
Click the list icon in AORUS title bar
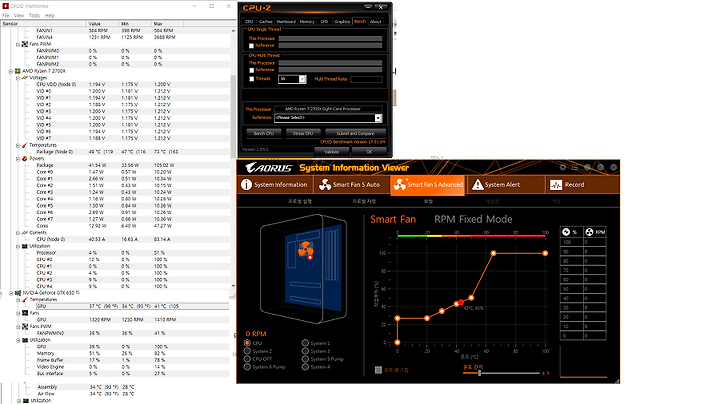click(x=575, y=167)
